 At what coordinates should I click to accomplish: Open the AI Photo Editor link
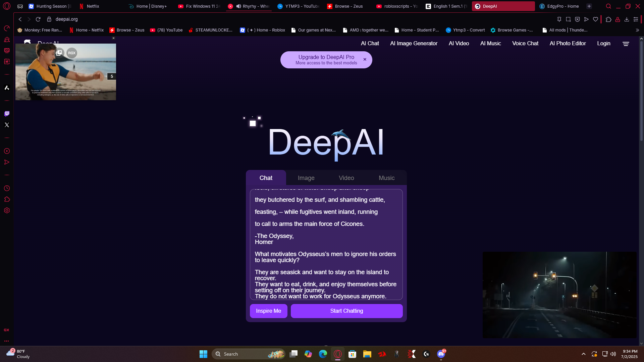pos(568,44)
